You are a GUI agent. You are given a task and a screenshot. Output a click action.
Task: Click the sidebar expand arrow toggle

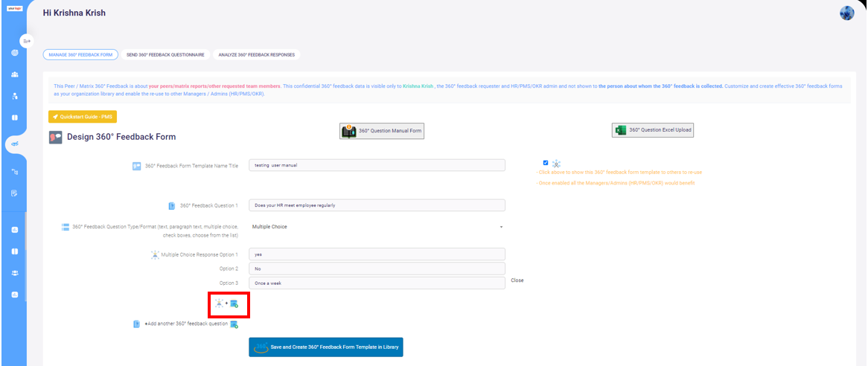(26, 41)
